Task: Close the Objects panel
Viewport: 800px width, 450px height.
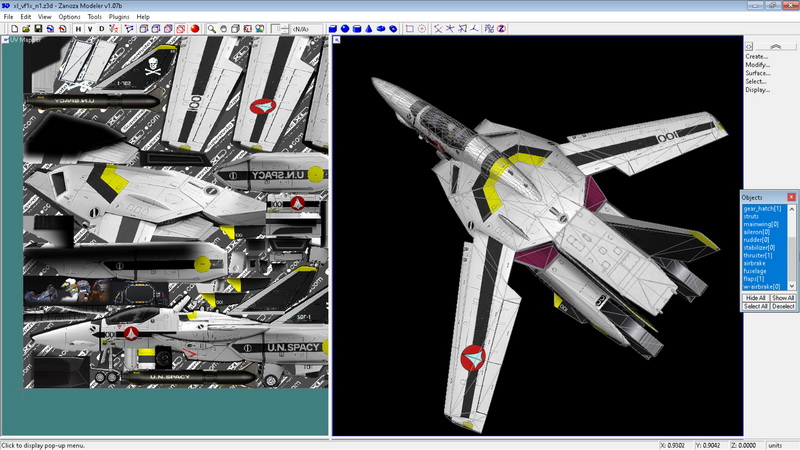Action: (791, 197)
